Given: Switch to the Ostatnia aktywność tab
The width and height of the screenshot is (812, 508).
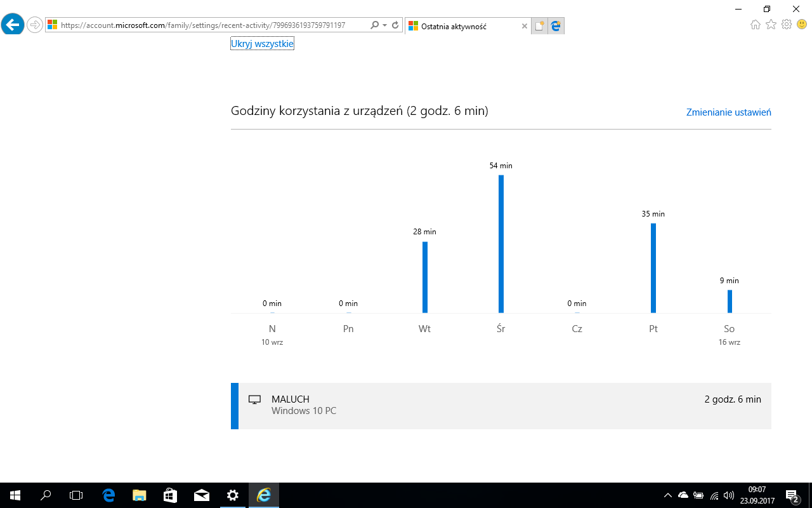Looking at the screenshot, I should [462, 26].
